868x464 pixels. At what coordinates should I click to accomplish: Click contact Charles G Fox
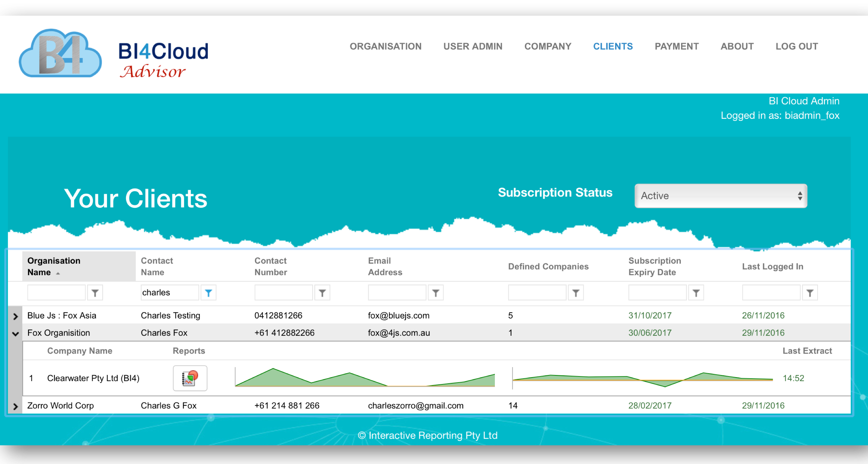[x=169, y=406]
